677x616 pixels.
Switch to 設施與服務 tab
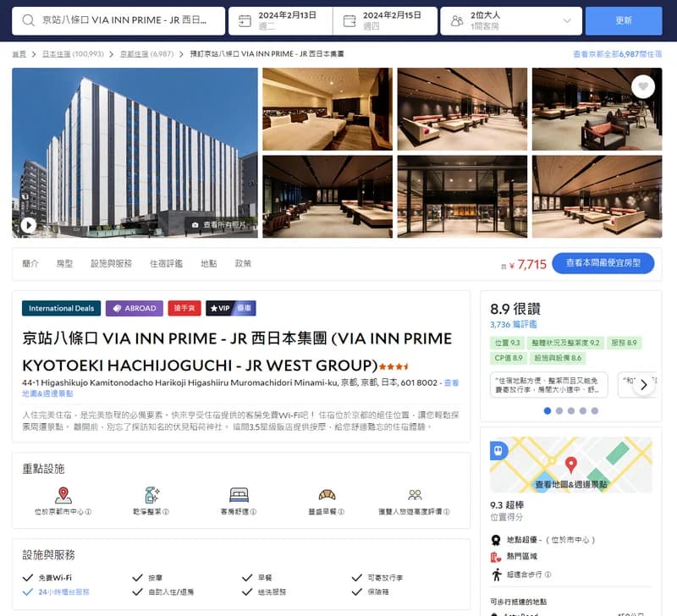click(x=112, y=263)
